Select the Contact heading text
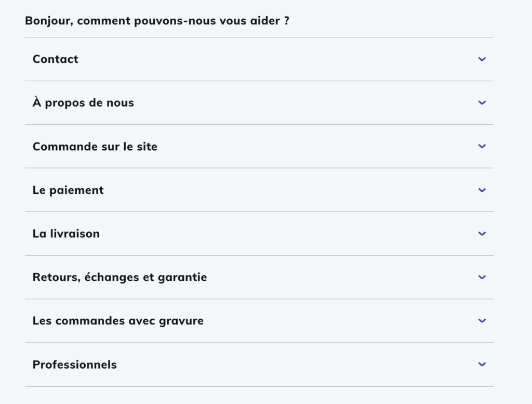This screenshot has height=404, width=532. pyautogui.click(x=56, y=59)
